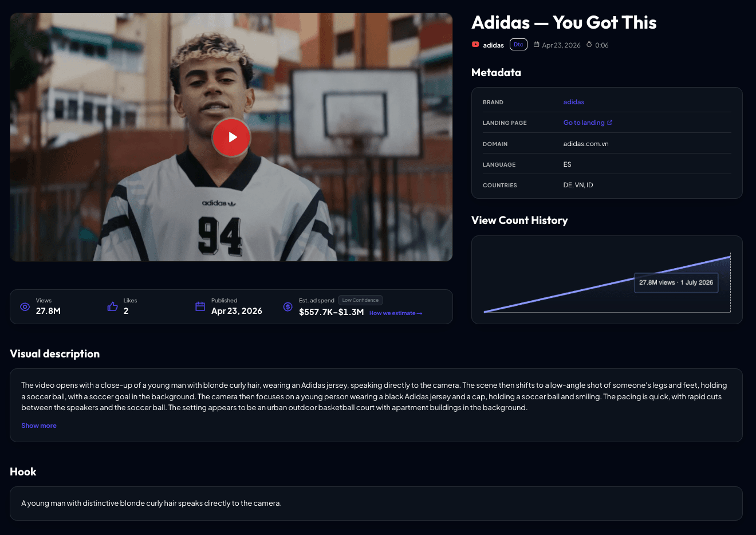This screenshot has height=535, width=756.
Task: Click the Low Confidence badge
Action: (x=360, y=300)
